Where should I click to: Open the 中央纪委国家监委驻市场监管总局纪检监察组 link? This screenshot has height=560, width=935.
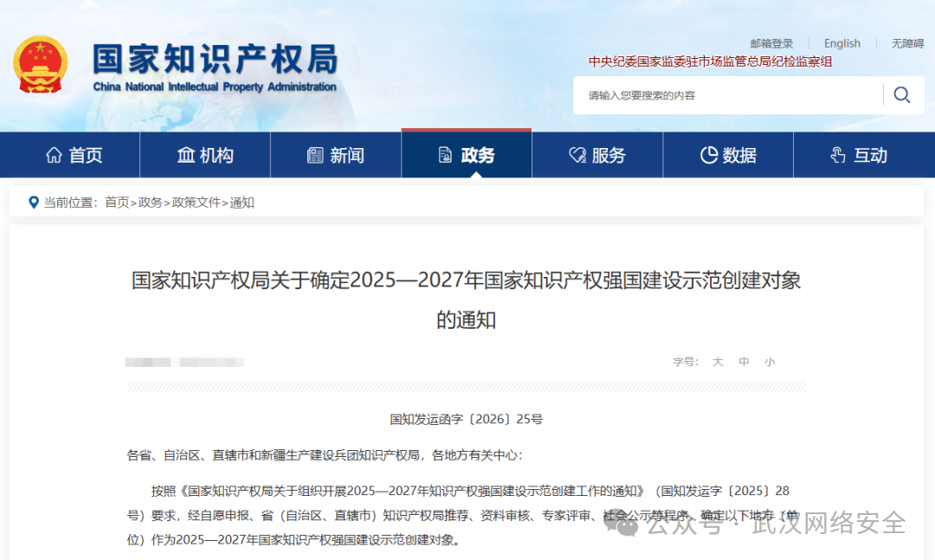tap(710, 61)
